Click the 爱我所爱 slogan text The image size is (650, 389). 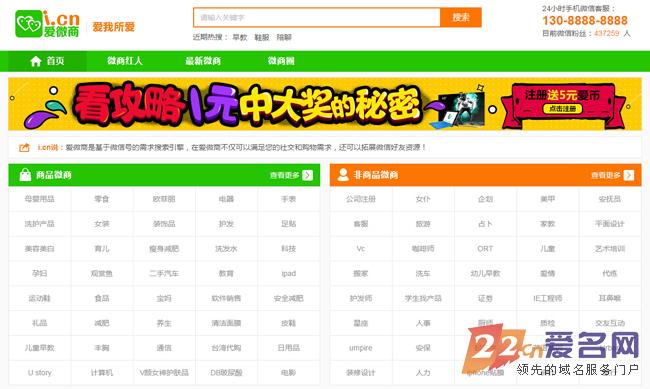pos(113,27)
